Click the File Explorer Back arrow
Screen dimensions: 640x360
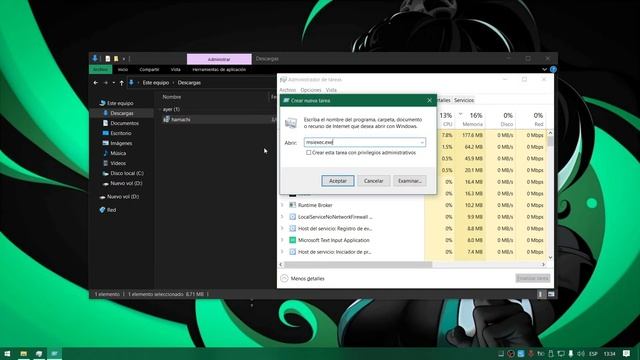point(96,82)
